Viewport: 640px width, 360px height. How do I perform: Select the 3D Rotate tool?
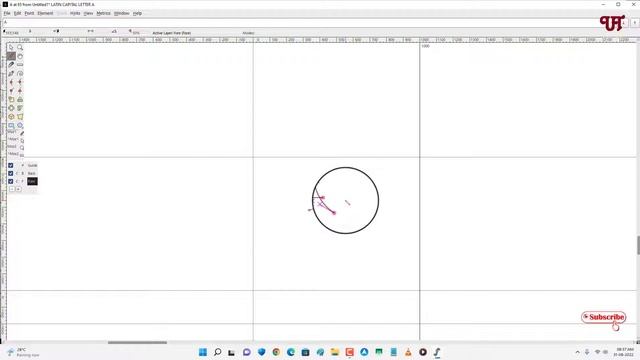click(11, 117)
